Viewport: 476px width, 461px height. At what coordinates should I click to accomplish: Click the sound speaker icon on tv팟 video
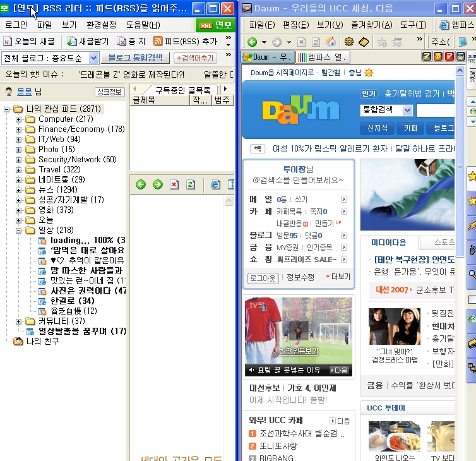pyautogui.click(x=251, y=370)
